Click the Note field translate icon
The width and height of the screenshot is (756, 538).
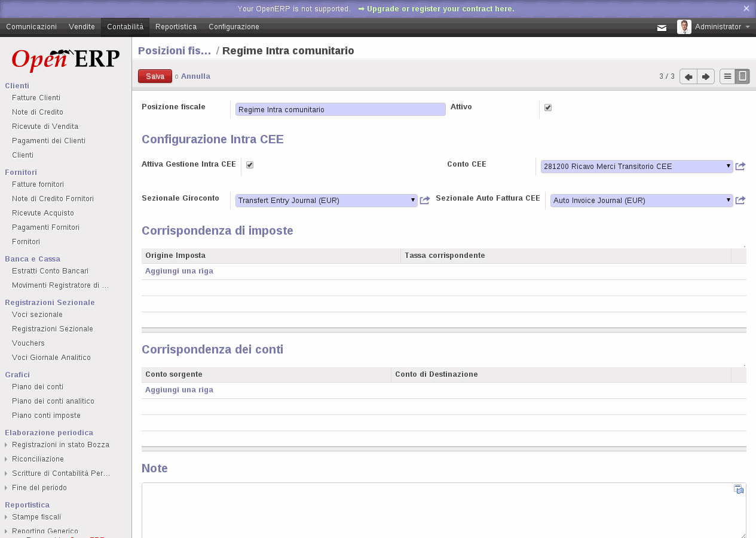[x=739, y=489]
